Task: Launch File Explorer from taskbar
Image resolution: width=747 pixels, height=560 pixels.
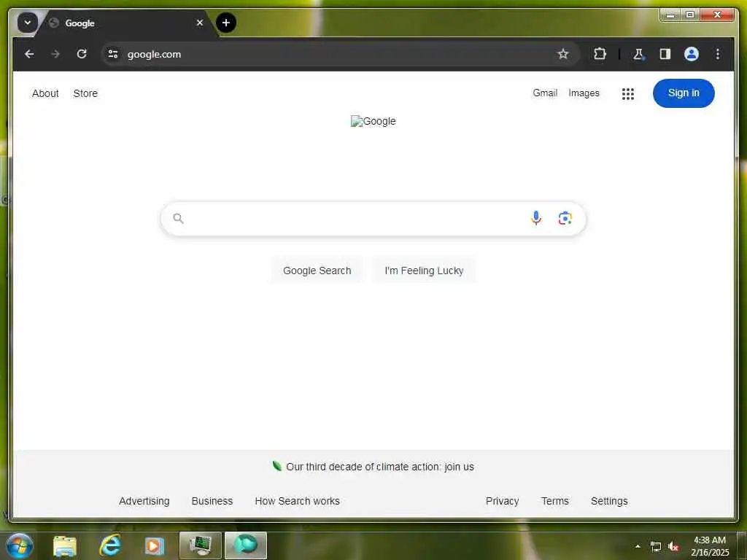Action: pos(65,545)
